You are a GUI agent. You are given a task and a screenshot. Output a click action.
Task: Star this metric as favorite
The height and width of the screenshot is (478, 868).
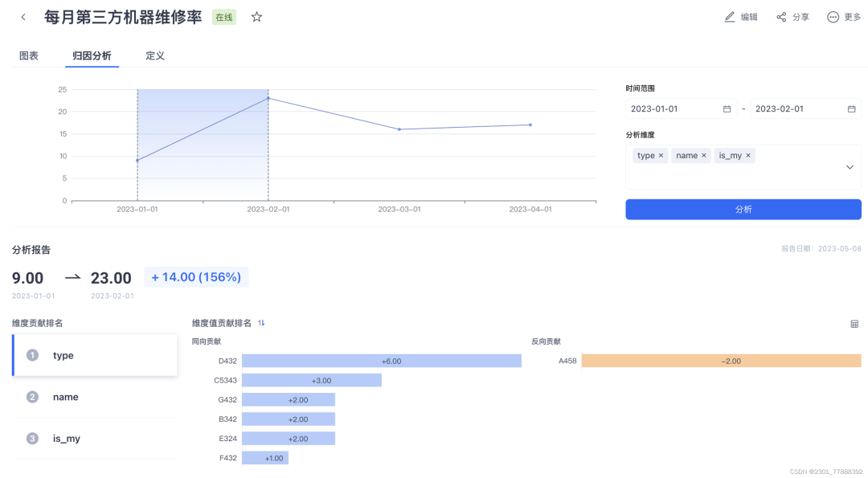[256, 17]
